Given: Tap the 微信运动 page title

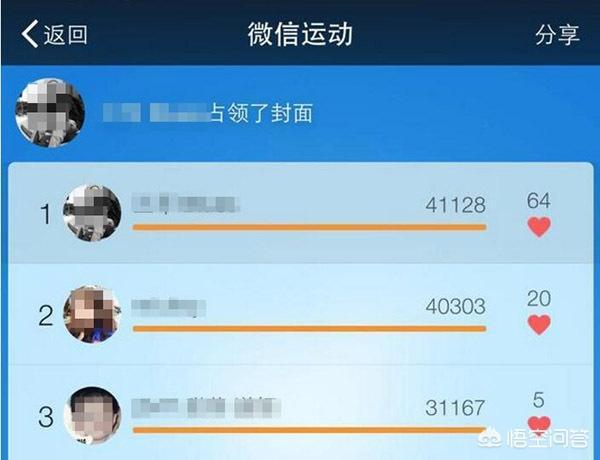Looking at the screenshot, I should 300,34.
